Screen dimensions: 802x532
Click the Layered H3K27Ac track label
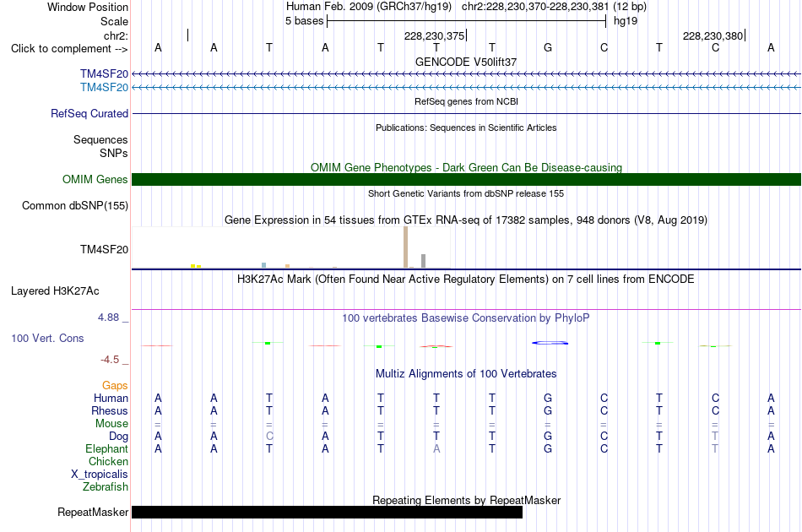55,291
